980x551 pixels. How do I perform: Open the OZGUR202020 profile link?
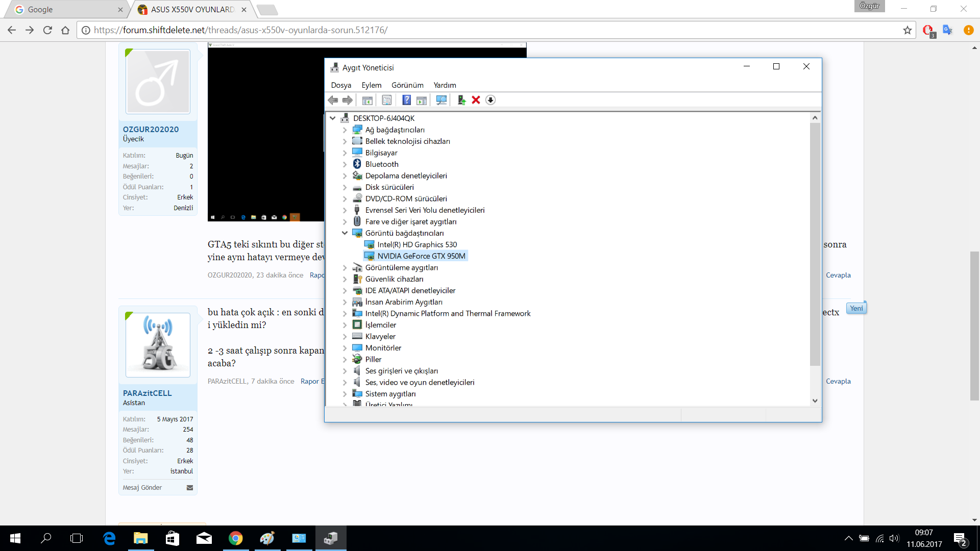coord(151,129)
